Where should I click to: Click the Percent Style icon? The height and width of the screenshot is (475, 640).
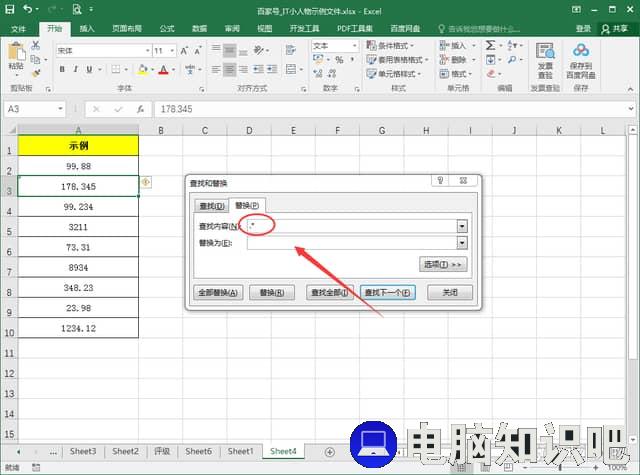point(339,60)
